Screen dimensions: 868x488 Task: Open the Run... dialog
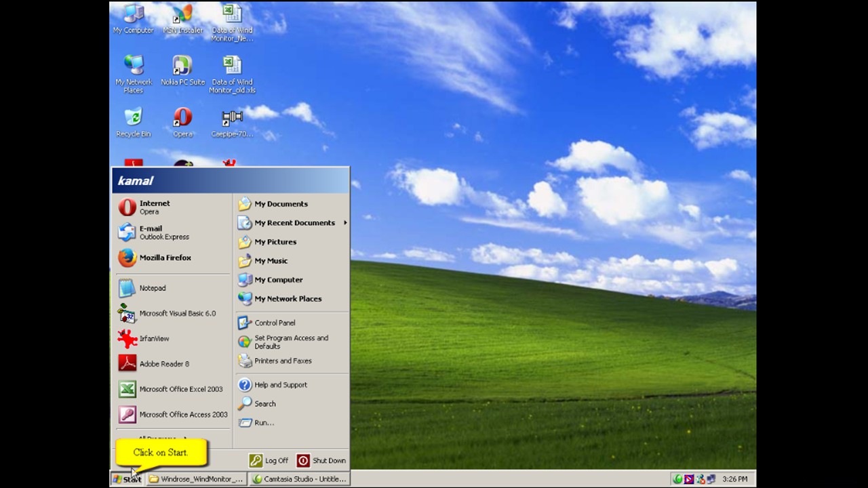pyautogui.click(x=292, y=422)
